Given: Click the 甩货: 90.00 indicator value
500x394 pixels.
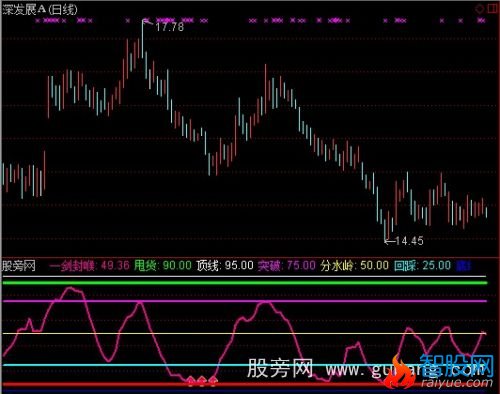Looking at the screenshot, I should (x=163, y=266).
